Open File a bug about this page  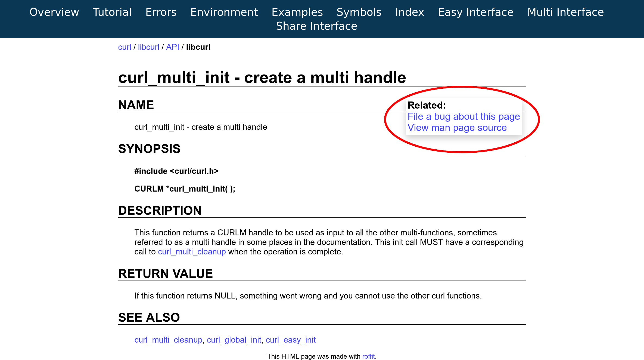click(x=463, y=116)
